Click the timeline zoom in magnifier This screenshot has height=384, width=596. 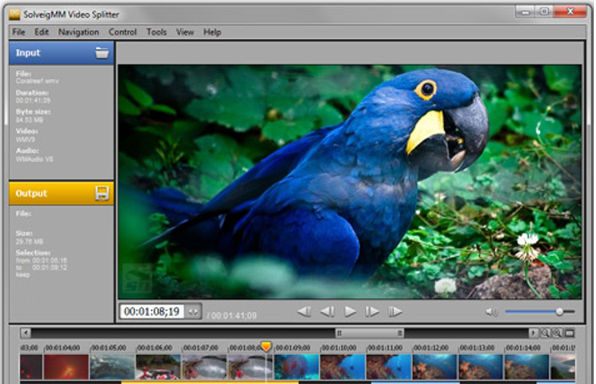coord(556,333)
